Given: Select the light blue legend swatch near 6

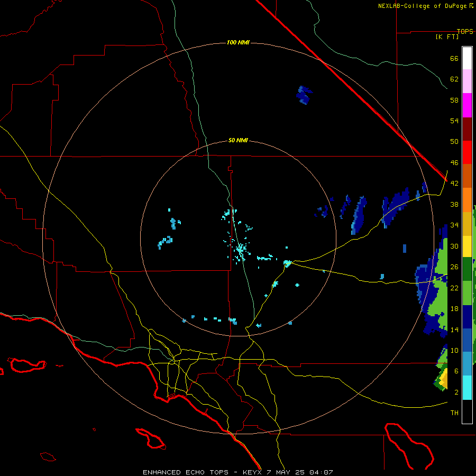Looking at the screenshot, I should (467, 364).
